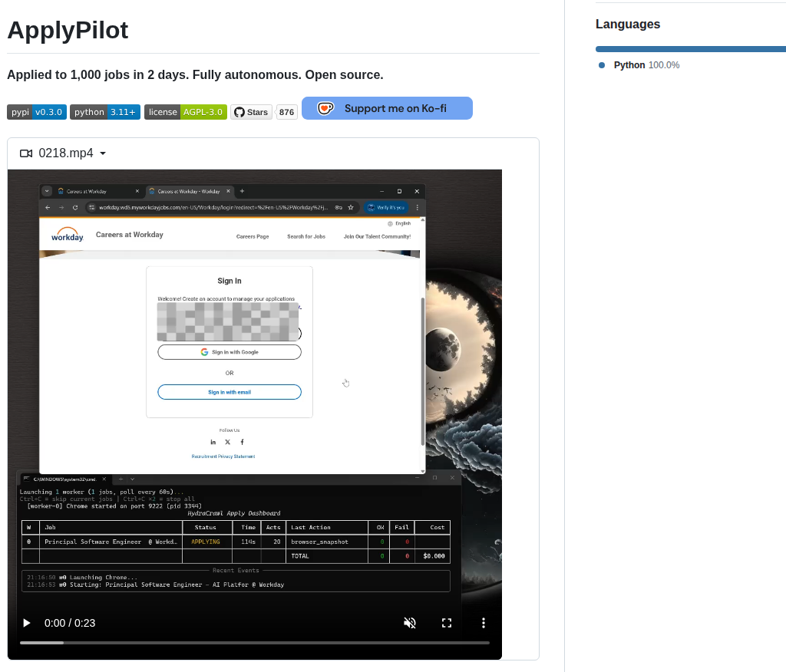Unmute the video audio

(410, 623)
